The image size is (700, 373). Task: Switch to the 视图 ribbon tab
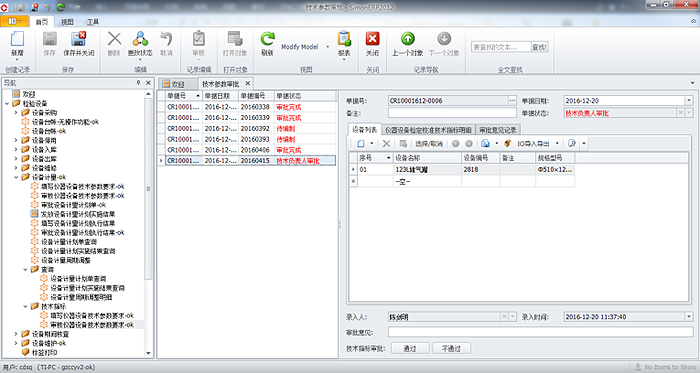pyautogui.click(x=67, y=22)
